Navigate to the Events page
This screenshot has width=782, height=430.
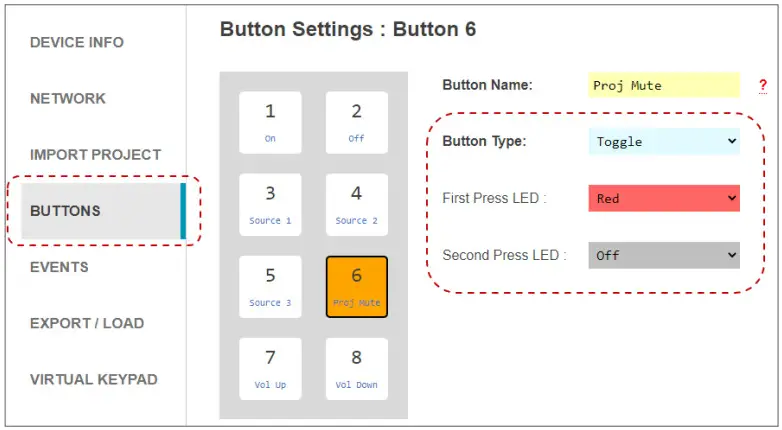point(59,267)
